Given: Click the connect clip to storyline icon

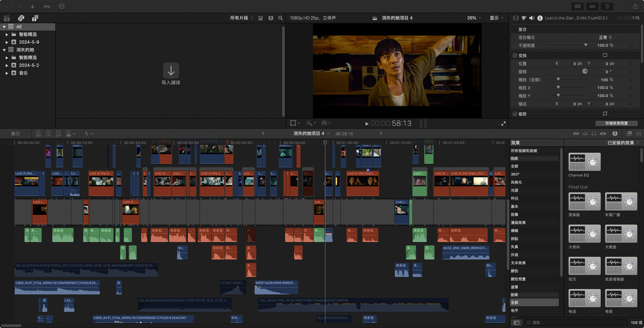Looking at the screenshot, I should (38, 133).
